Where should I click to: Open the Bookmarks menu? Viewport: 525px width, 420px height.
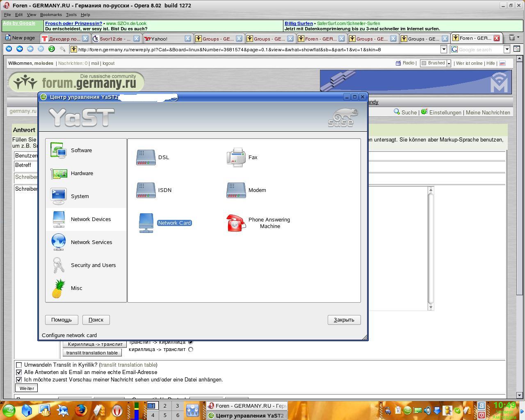pyautogui.click(x=51, y=14)
